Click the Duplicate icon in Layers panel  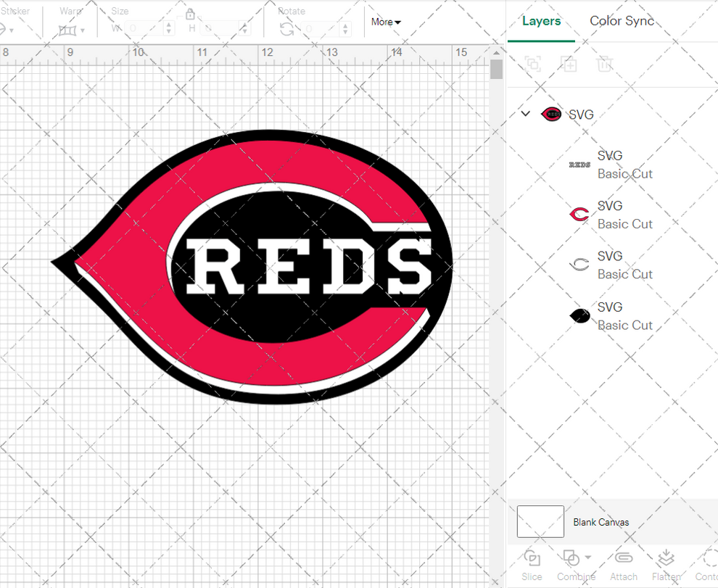click(x=569, y=64)
